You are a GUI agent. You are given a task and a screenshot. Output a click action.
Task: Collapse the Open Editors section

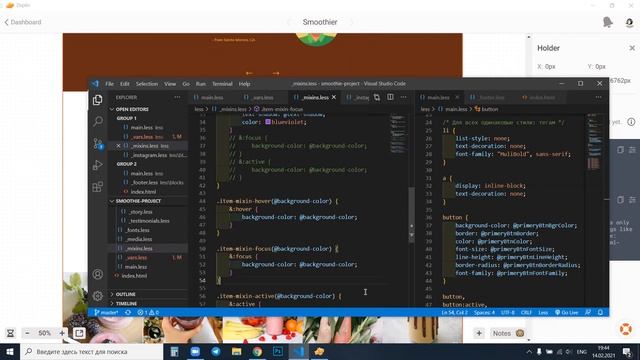coord(149,109)
